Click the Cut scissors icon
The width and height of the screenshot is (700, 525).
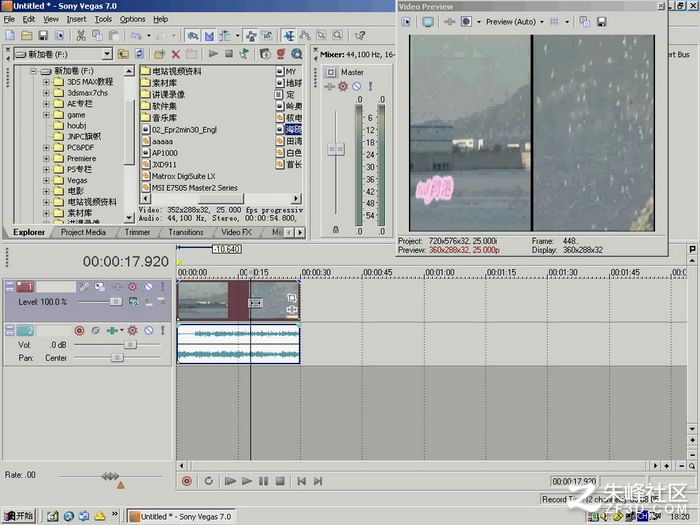tap(81, 35)
